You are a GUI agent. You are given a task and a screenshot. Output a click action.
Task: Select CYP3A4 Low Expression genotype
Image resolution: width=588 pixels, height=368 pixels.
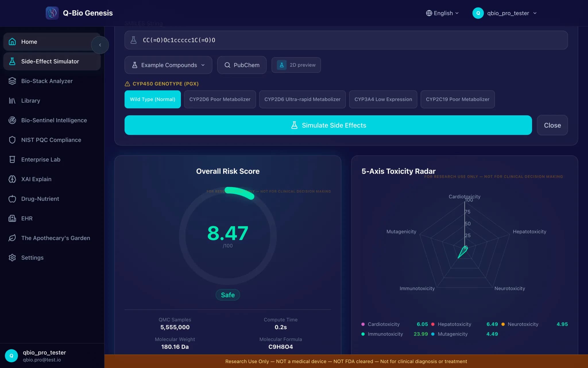(x=383, y=99)
